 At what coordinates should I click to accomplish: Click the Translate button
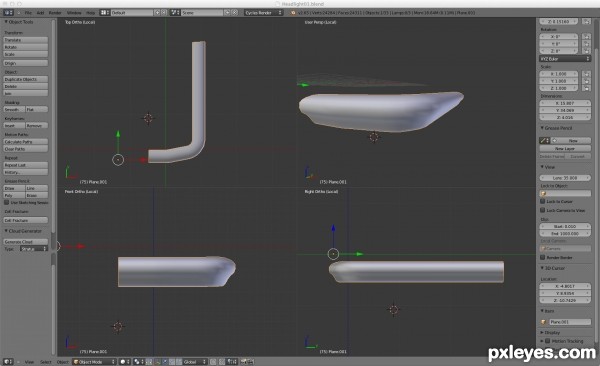pos(26,40)
